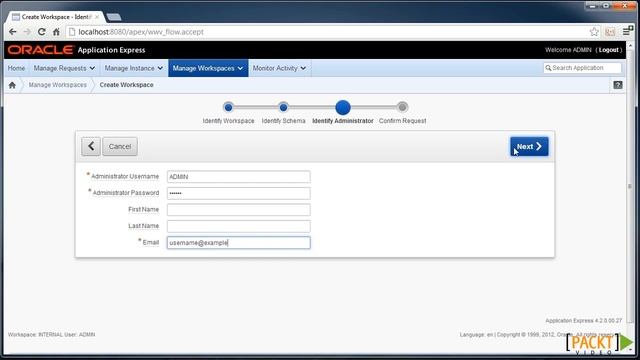Click the Workspace: INTERNAL User: ADMIN footer text
The image size is (640, 360).
click(x=51, y=334)
